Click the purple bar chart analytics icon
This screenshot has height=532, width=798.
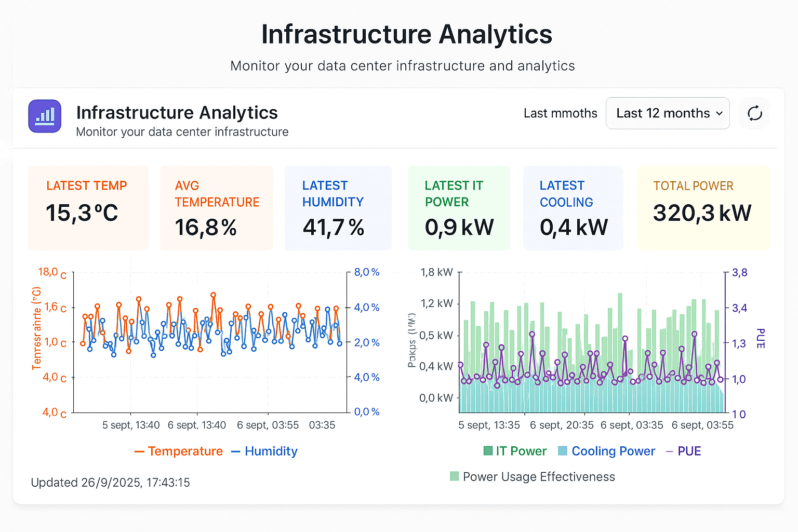45,116
